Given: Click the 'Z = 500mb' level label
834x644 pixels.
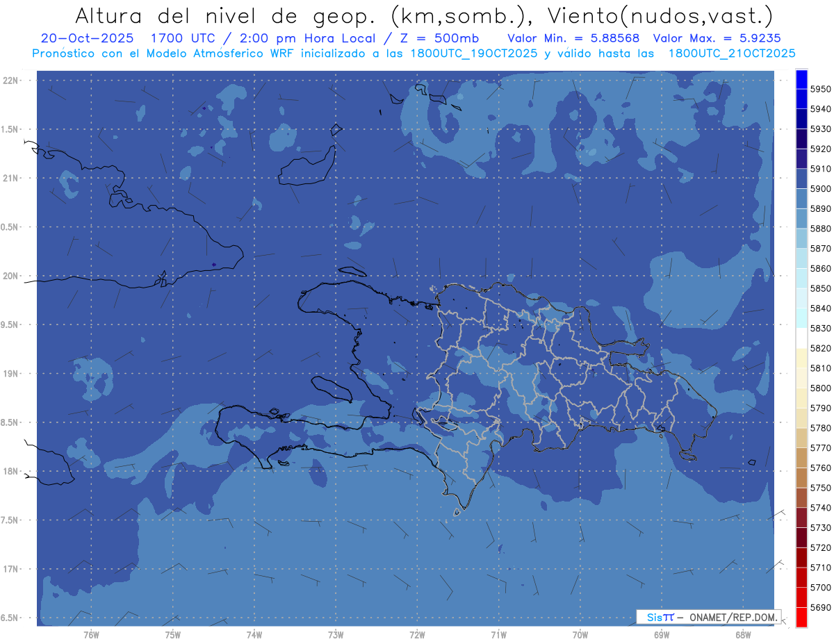Looking at the screenshot, I should 439,38.
